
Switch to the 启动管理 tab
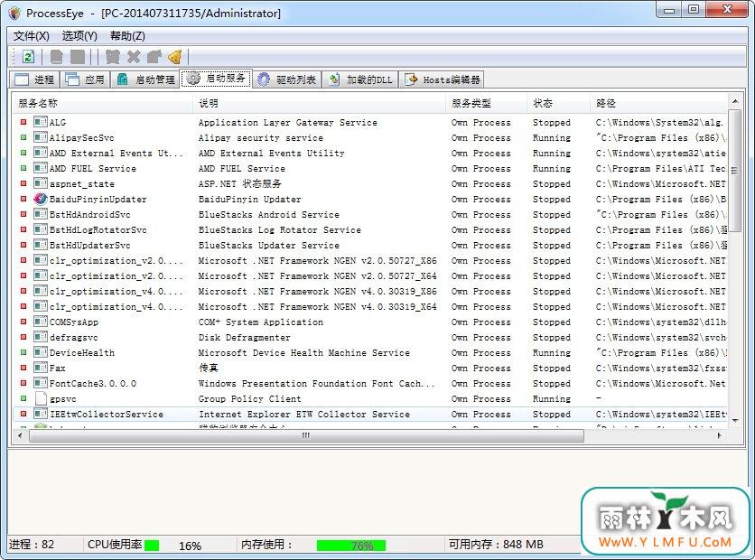pyautogui.click(x=144, y=79)
